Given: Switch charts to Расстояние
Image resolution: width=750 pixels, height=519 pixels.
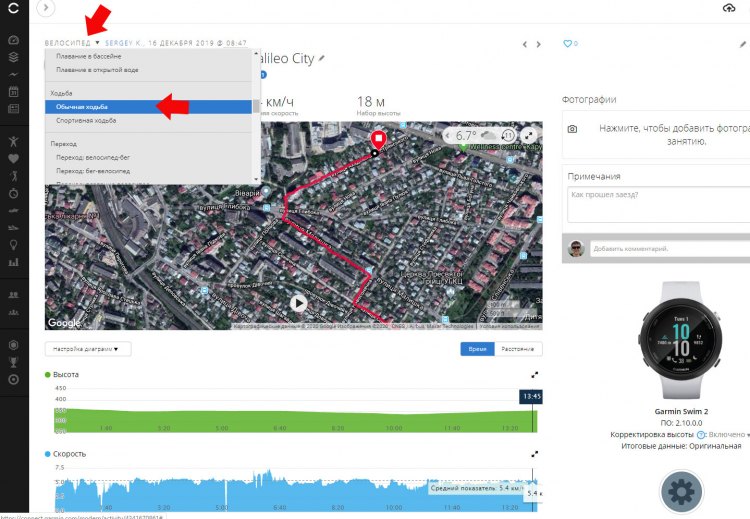Looking at the screenshot, I should 518,349.
